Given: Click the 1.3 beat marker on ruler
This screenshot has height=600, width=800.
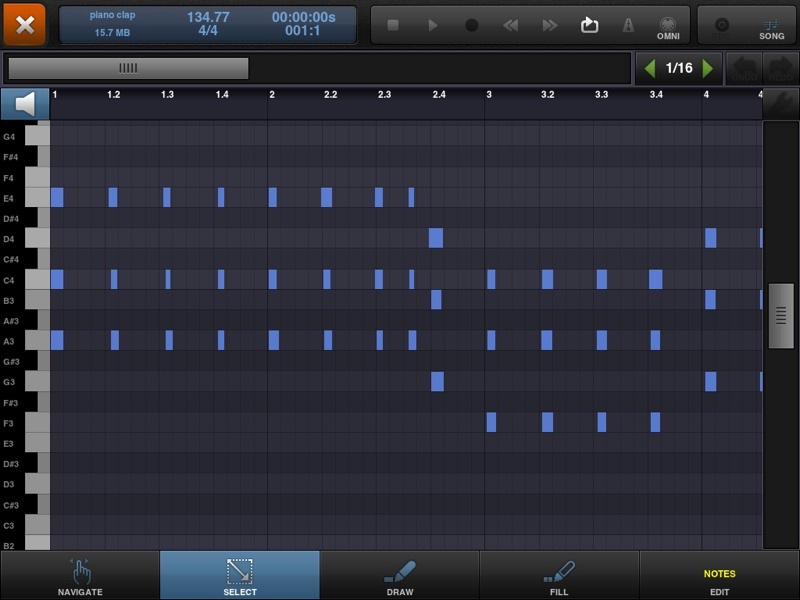Looking at the screenshot, I should coord(167,94).
